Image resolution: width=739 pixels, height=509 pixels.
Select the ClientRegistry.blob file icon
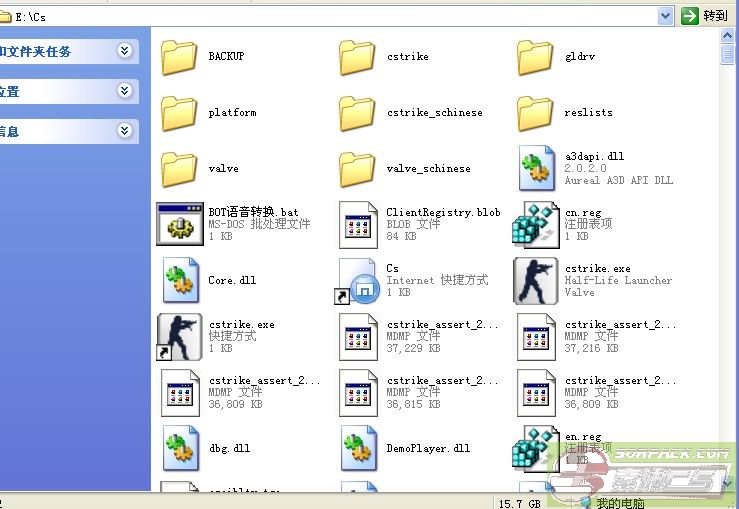[x=357, y=224]
